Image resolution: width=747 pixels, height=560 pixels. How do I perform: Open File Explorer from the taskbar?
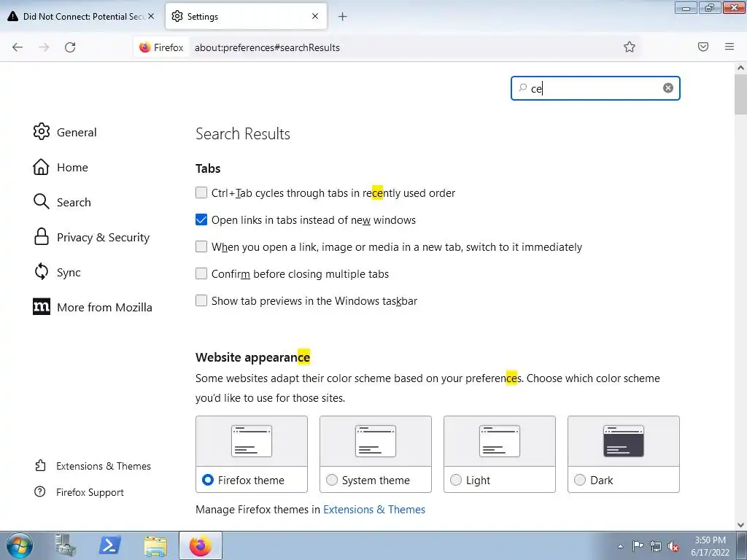[x=155, y=545]
